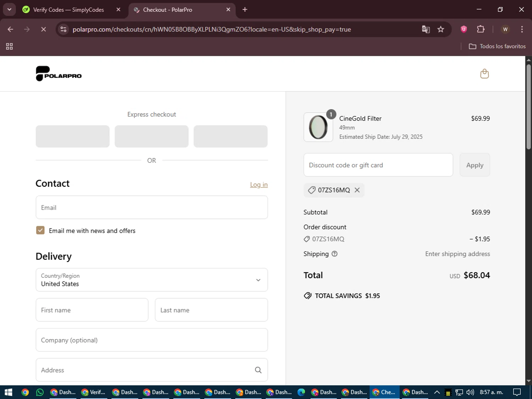Open the Windows Start menu
This screenshot has height=399, width=532.
coord(9,392)
